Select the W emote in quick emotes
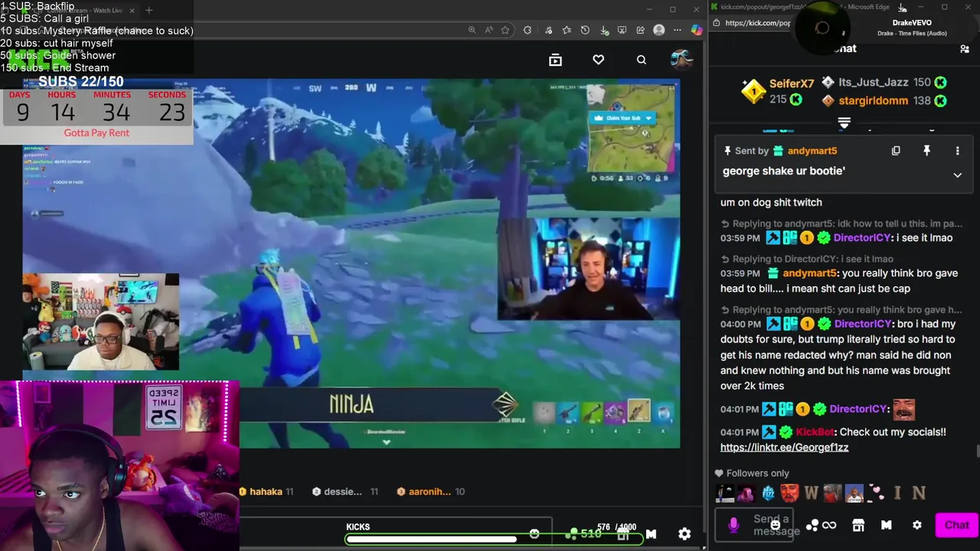The image size is (980, 551). point(811,494)
